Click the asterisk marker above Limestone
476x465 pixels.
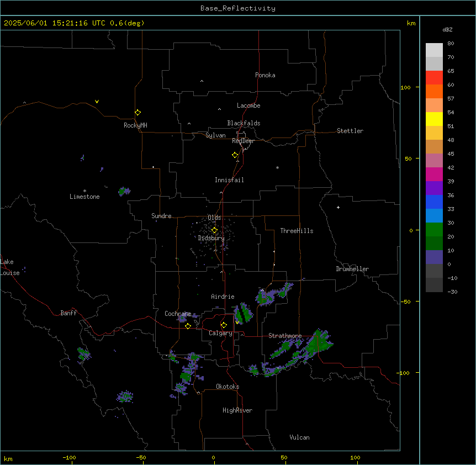pos(84,191)
